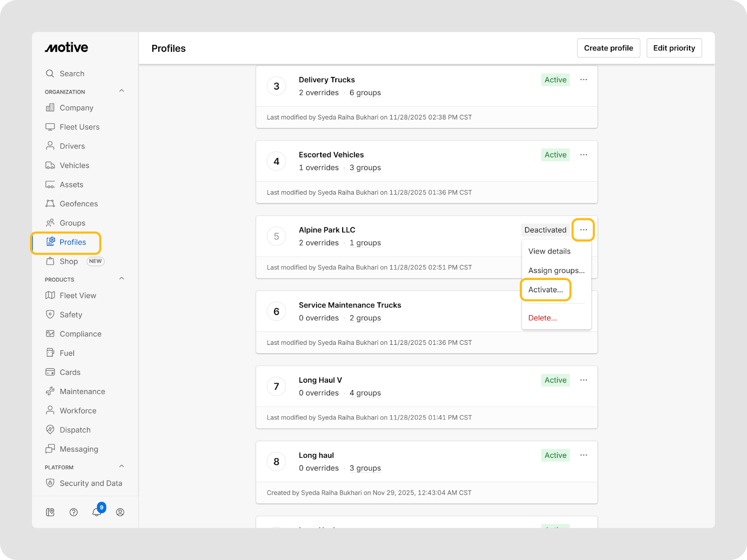This screenshot has height=560, width=747.
Task: Open Search in the sidebar
Action: point(72,74)
